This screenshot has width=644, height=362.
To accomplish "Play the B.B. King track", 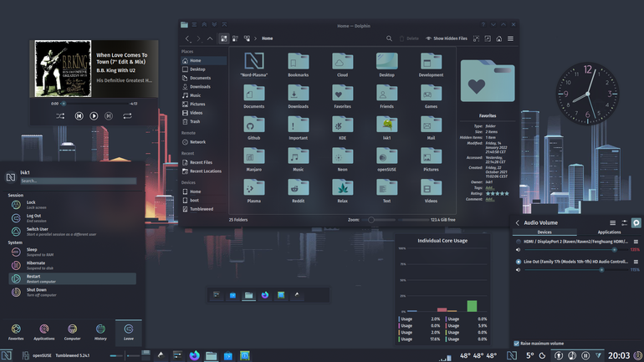I will [x=94, y=116].
